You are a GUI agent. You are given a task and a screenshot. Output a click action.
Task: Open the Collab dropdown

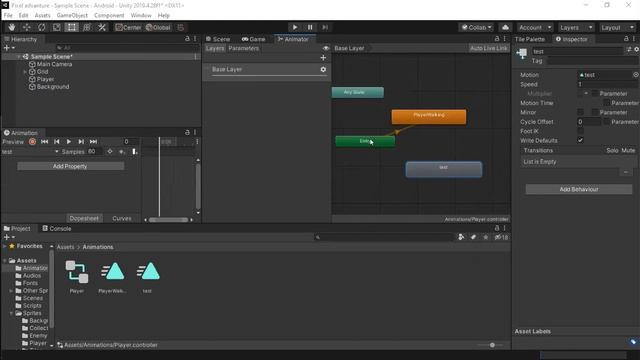[476, 27]
